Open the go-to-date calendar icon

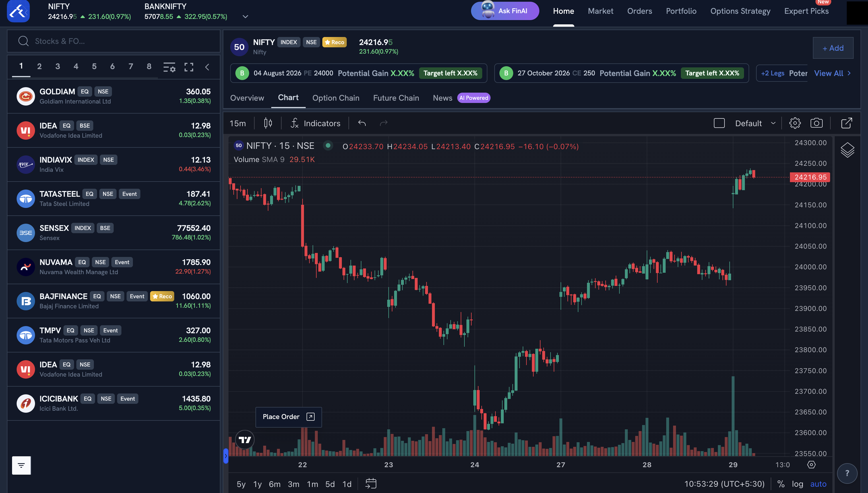(371, 484)
